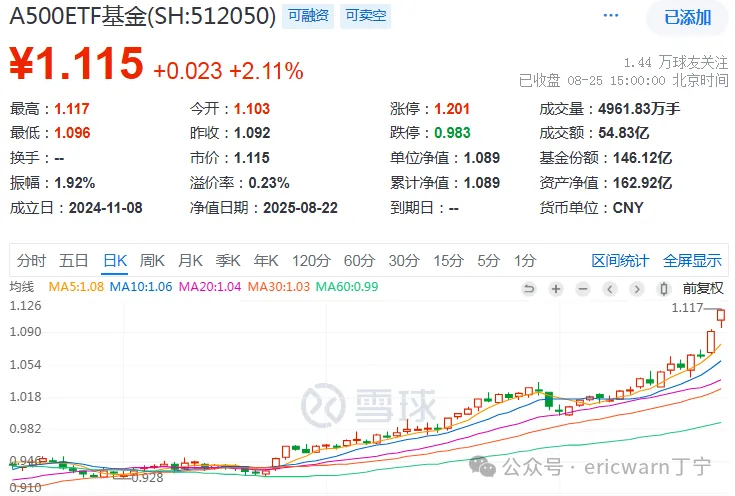Switch to the 60分 chart tab

coord(360,260)
